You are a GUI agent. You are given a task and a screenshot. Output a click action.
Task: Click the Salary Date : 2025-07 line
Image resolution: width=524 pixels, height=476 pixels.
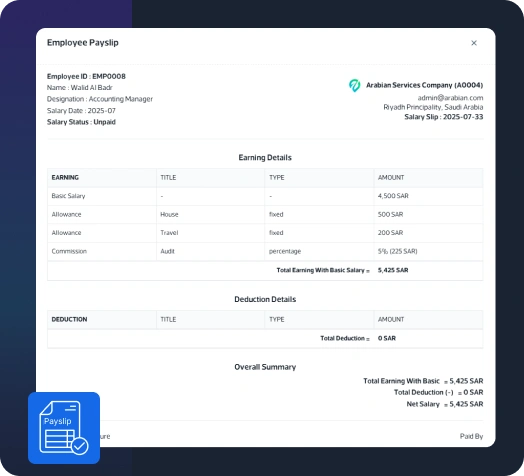[x=81, y=111]
